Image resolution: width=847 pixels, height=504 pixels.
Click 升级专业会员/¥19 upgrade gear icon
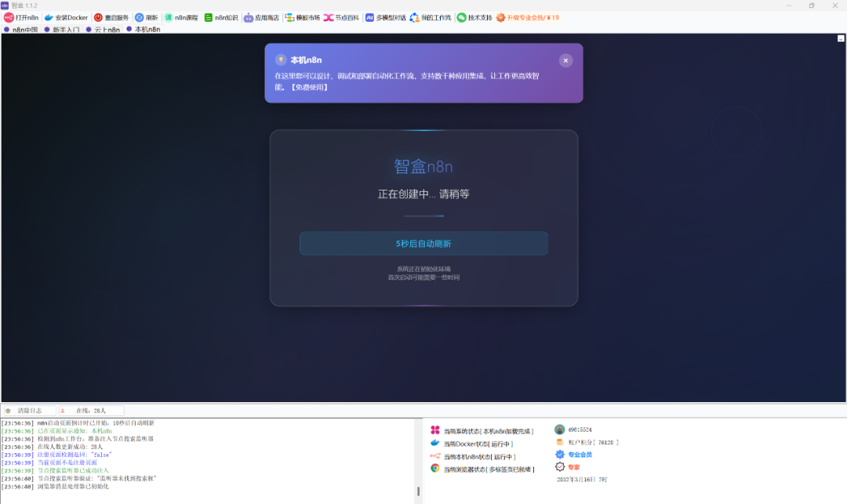coord(500,18)
